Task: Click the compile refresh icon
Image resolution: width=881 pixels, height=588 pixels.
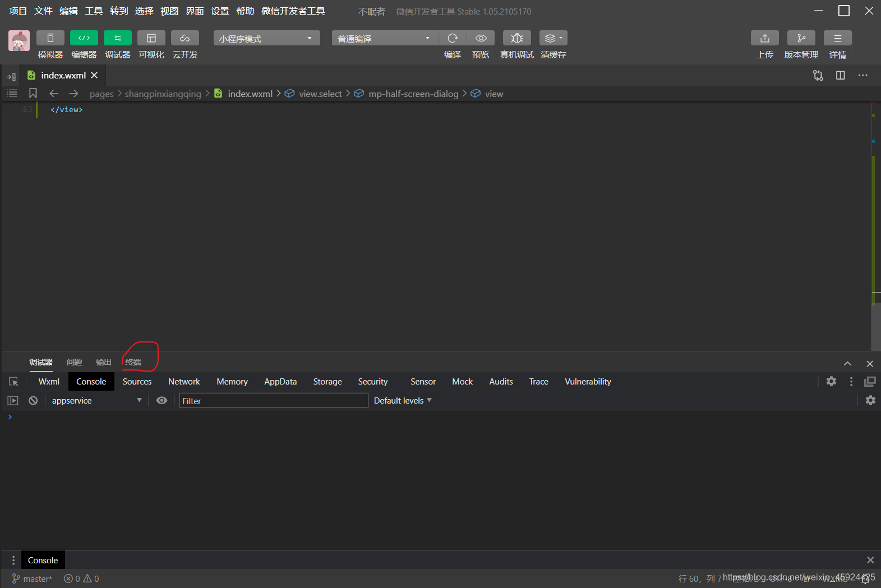Action: 453,38
